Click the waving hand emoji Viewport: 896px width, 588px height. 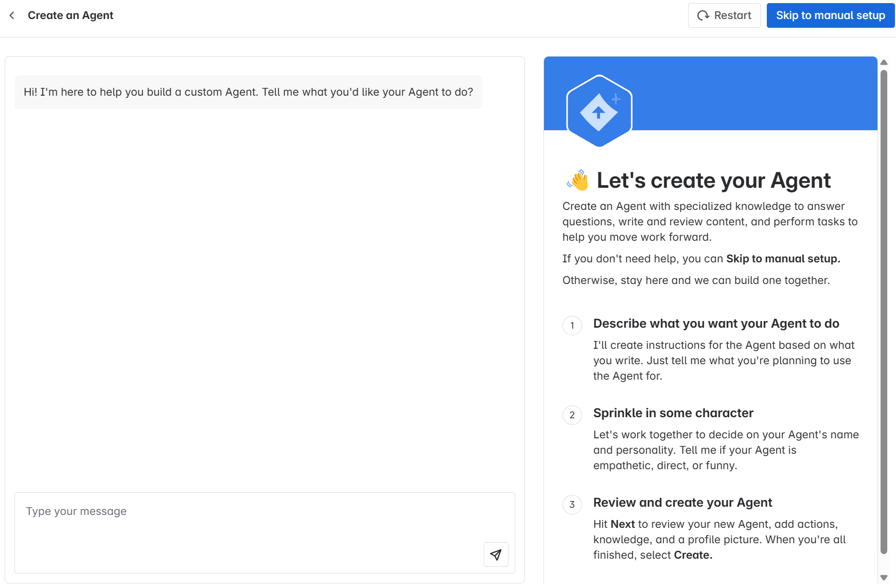pyautogui.click(x=577, y=181)
